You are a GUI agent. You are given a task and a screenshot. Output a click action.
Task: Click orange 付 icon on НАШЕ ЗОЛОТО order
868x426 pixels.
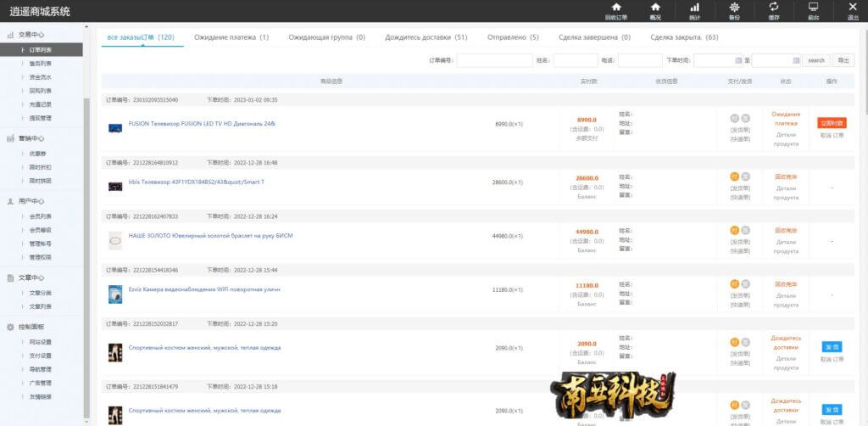(735, 231)
